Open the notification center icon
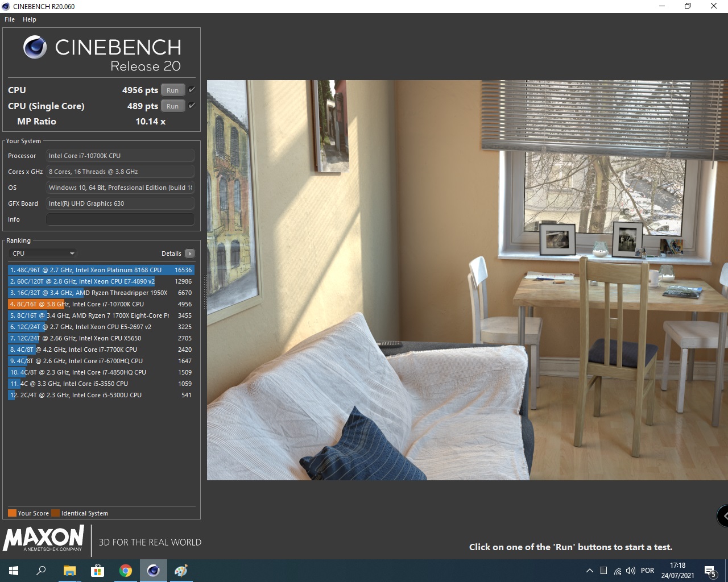 [710, 571]
